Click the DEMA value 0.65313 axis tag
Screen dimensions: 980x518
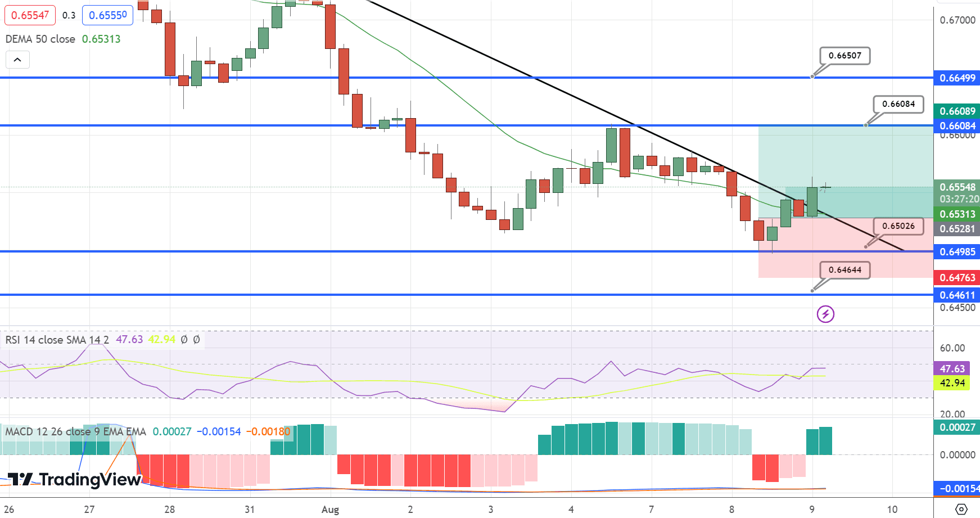tap(957, 214)
